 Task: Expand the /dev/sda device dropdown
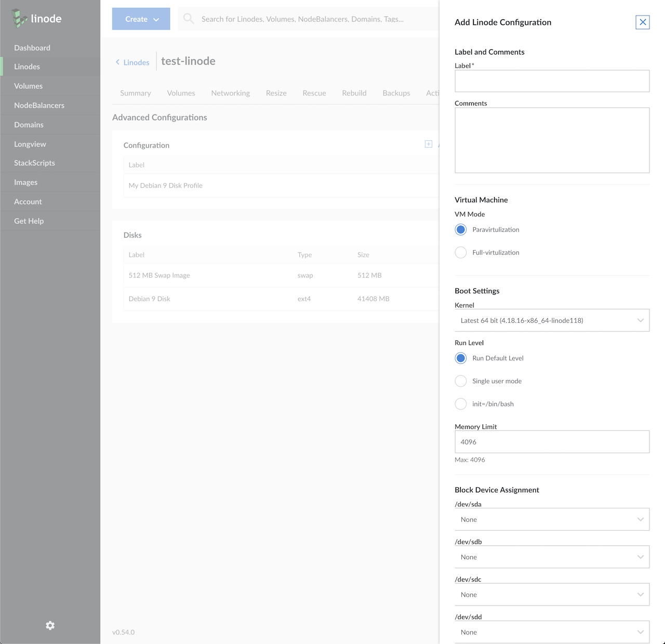tap(552, 519)
